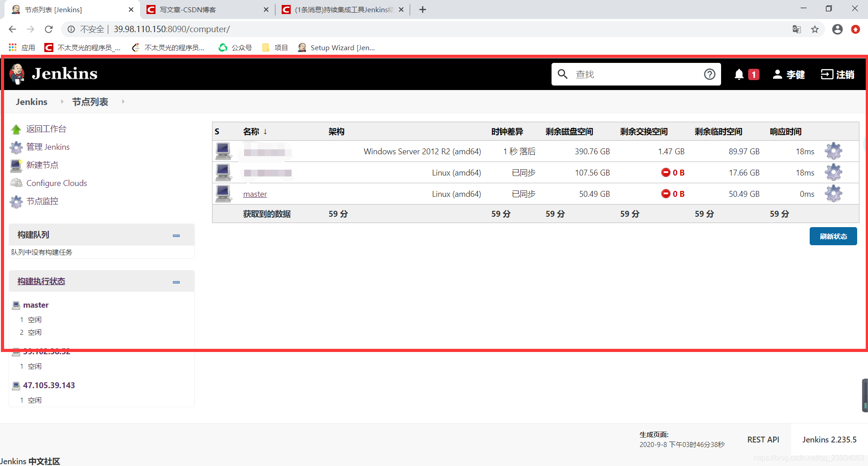Focus the 查找 search field
Screen dimensions: 868x466
[636, 74]
